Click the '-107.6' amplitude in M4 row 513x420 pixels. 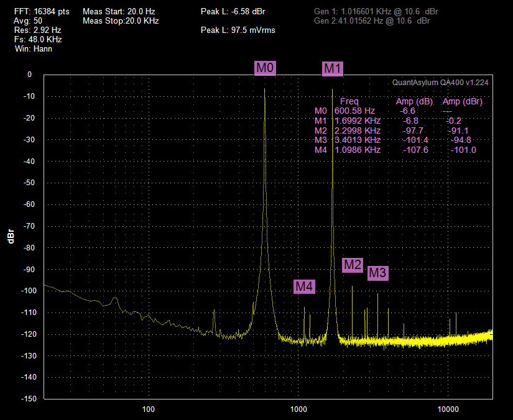415,150
